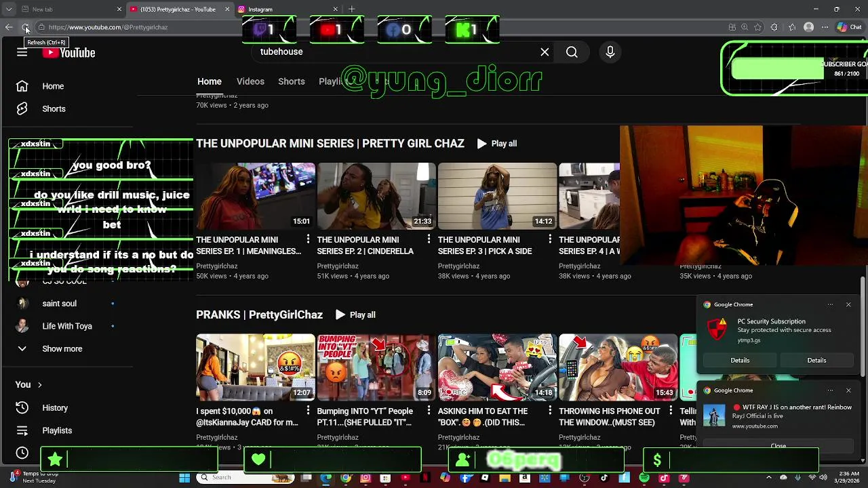Switch to the channel Videos tab
The image size is (868, 488).
pyautogui.click(x=250, y=81)
